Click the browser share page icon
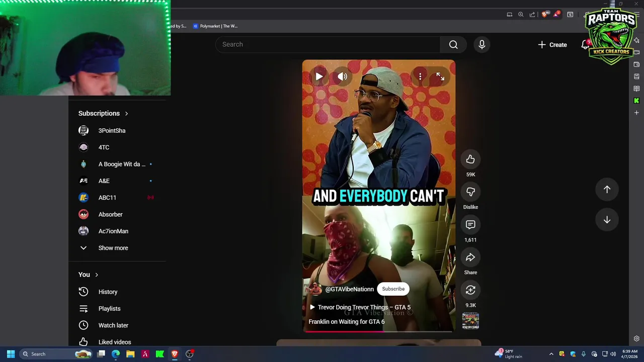Viewport: 644px width, 362px height. (532, 15)
